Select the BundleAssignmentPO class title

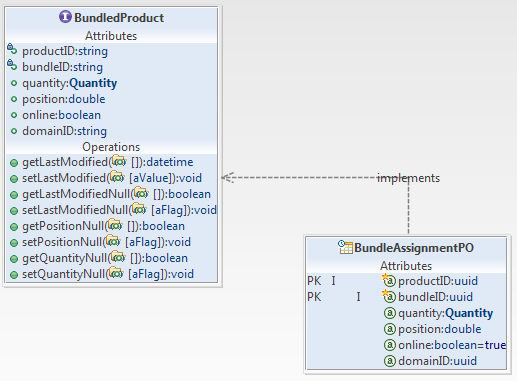tap(414, 248)
